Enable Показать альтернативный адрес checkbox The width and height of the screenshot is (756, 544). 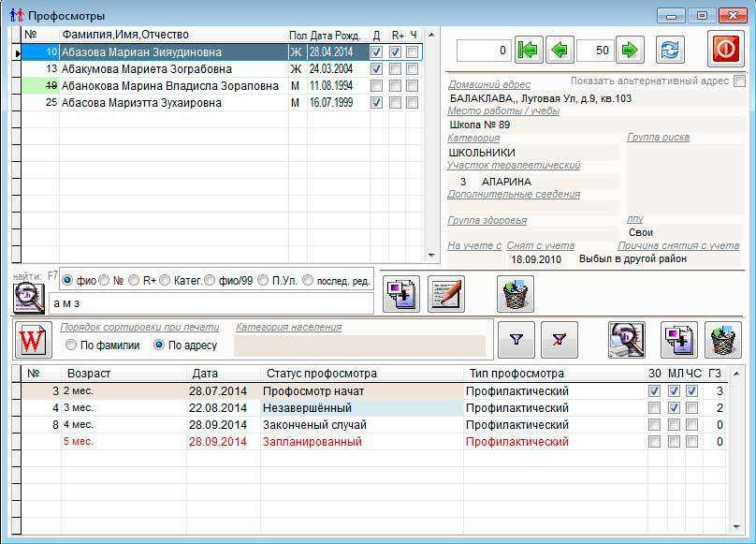point(739,81)
